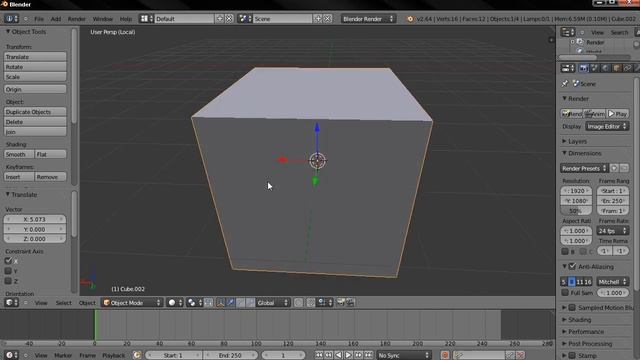Open the Object Mode dropdown
The image size is (640, 360).
[x=132, y=302]
